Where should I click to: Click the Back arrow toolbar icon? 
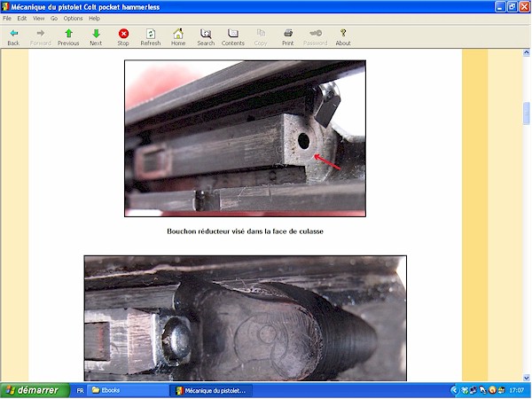pyautogui.click(x=13, y=35)
